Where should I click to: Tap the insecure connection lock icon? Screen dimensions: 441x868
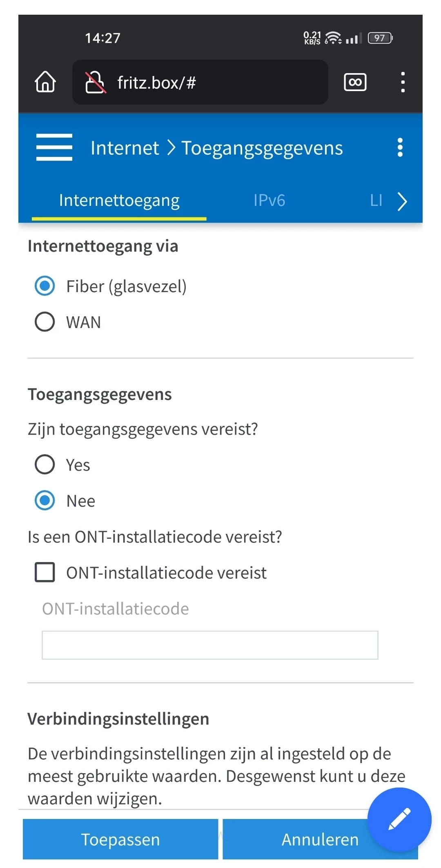(x=95, y=83)
